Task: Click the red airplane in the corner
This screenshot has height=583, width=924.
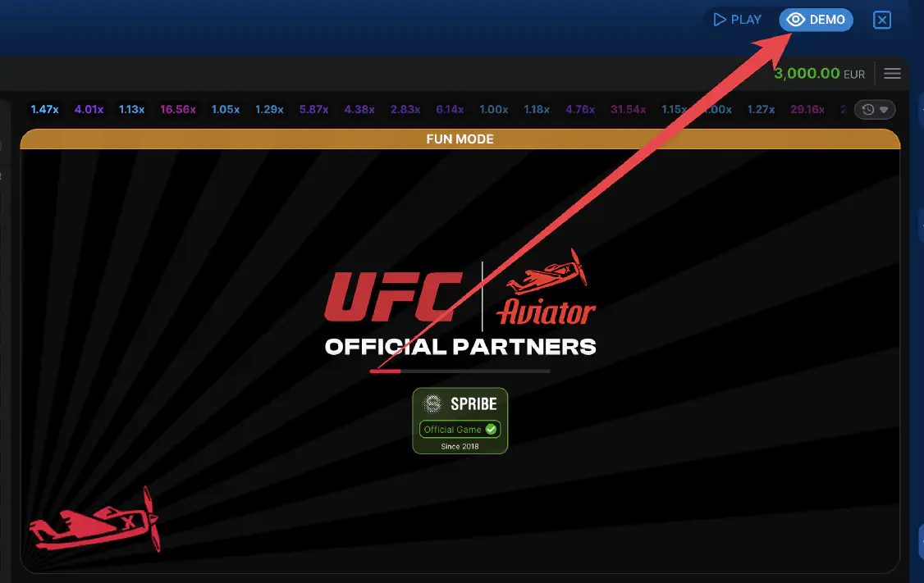Action: [94, 523]
